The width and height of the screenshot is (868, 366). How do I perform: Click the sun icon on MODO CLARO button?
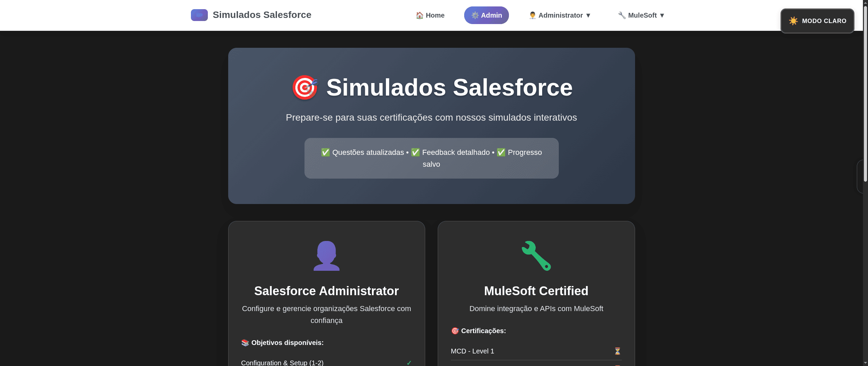click(x=793, y=21)
